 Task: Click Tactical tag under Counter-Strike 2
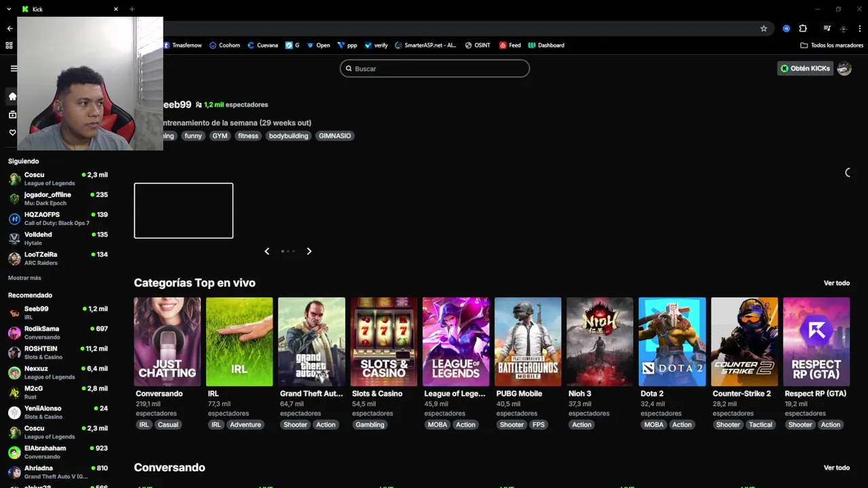pyautogui.click(x=760, y=425)
